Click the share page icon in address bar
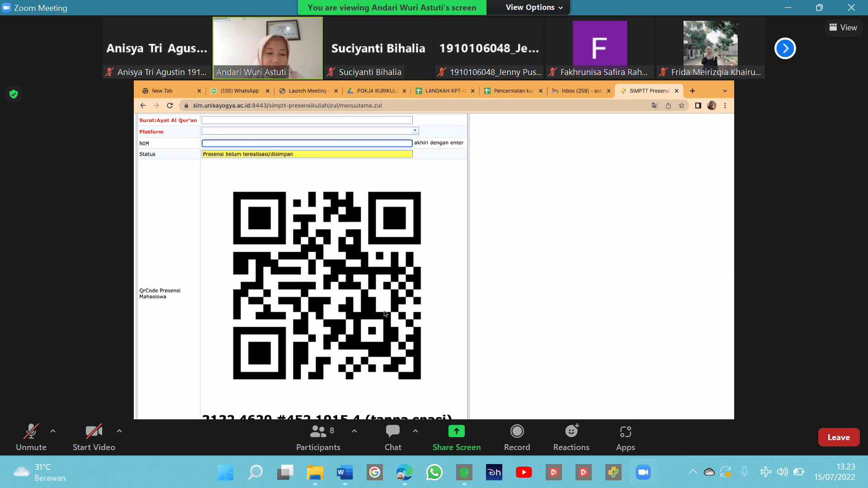Screen dimensions: 868x488 (668, 105)
